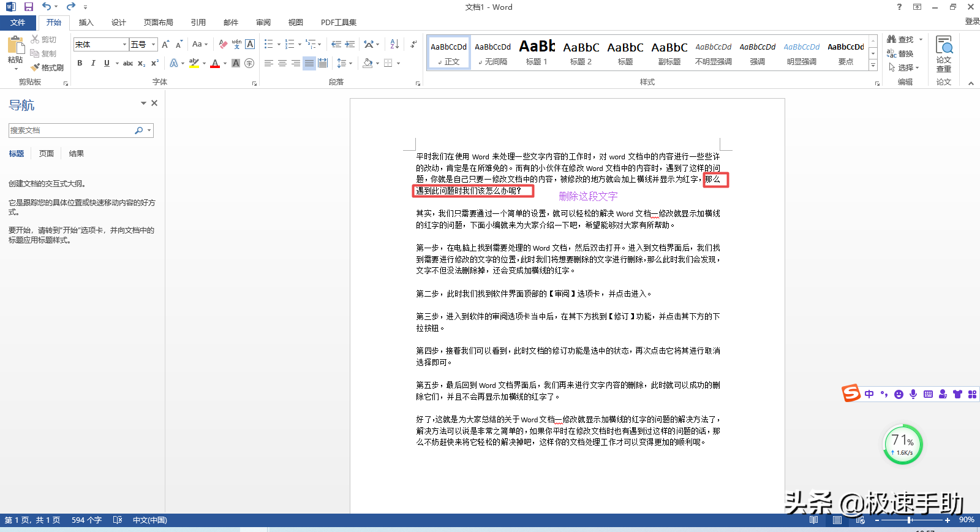
Task: Apply yellow text highlight color
Action: [x=194, y=63]
